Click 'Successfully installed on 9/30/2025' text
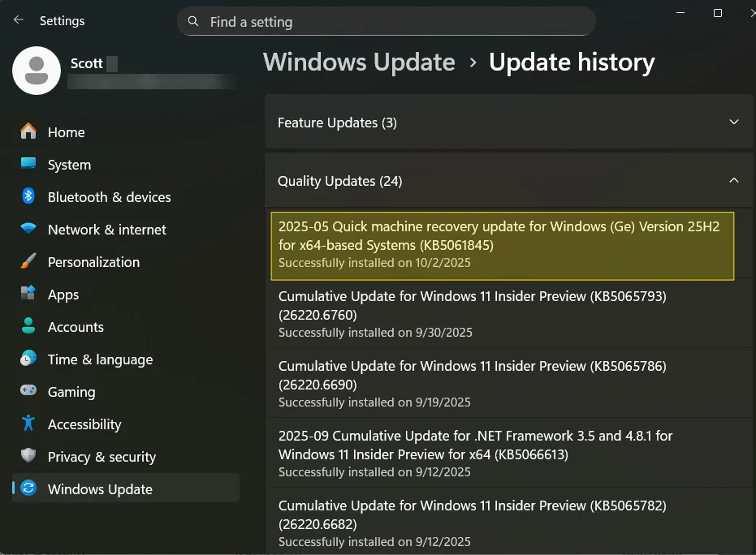 pyautogui.click(x=375, y=333)
